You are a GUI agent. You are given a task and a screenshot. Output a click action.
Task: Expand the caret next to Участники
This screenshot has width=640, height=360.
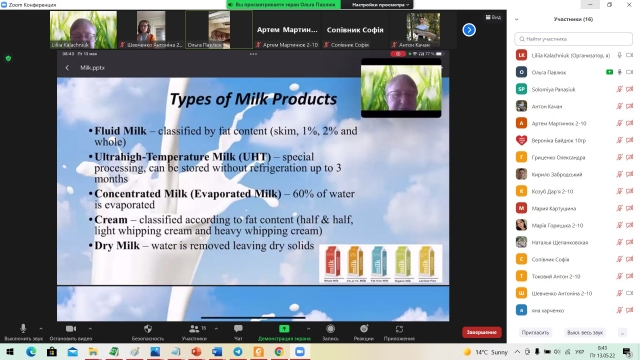(216, 329)
